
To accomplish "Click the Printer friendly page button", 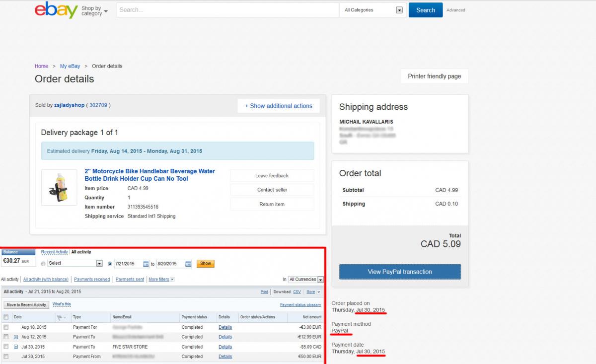I will (x=435, y=76).
